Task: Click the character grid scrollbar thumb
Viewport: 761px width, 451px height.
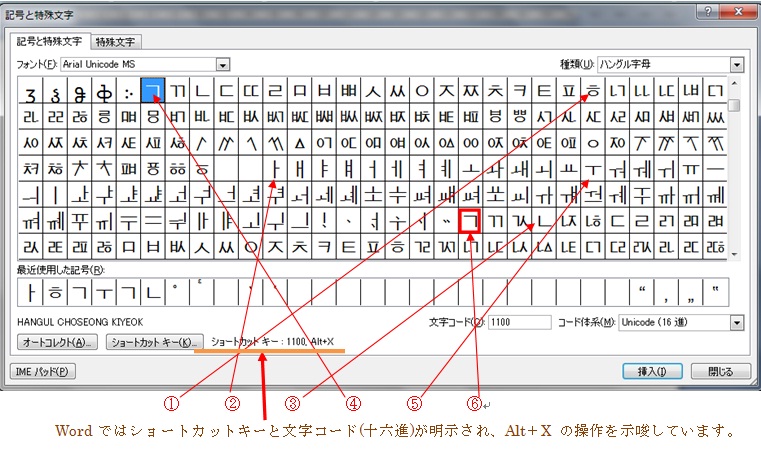Action: (734, 105)
